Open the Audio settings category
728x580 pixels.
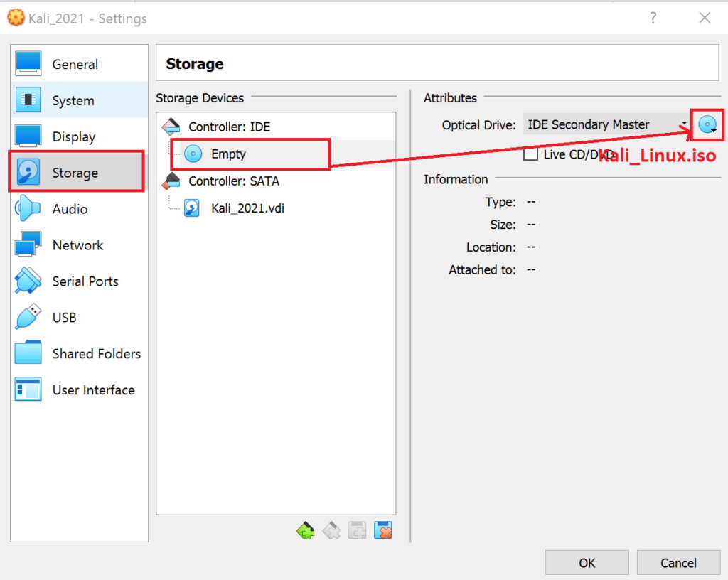coord(79,209)
